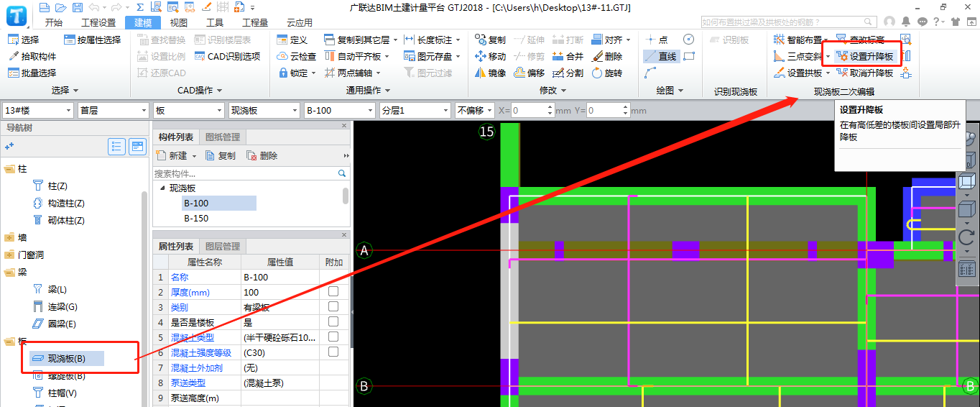
Task: Select the arc drawing tool
Action: [x=651, y=73]
